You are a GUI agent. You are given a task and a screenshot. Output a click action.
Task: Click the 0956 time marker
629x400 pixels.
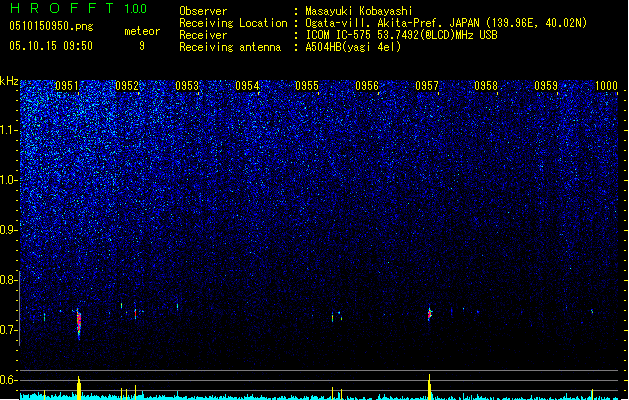(x=367, y=86)
